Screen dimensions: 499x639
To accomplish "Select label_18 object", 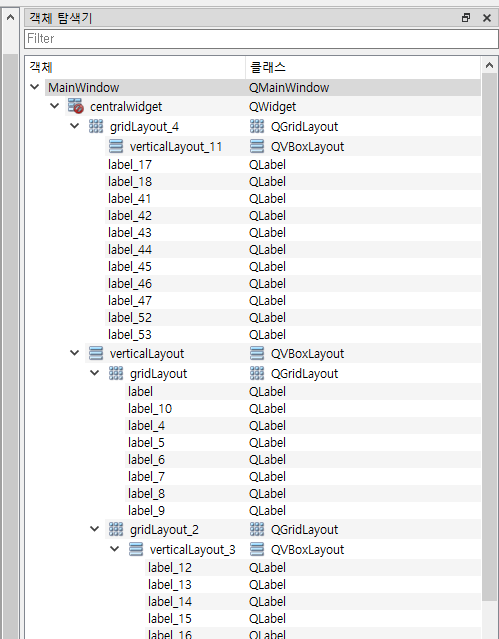I will (x=130, y=182).
